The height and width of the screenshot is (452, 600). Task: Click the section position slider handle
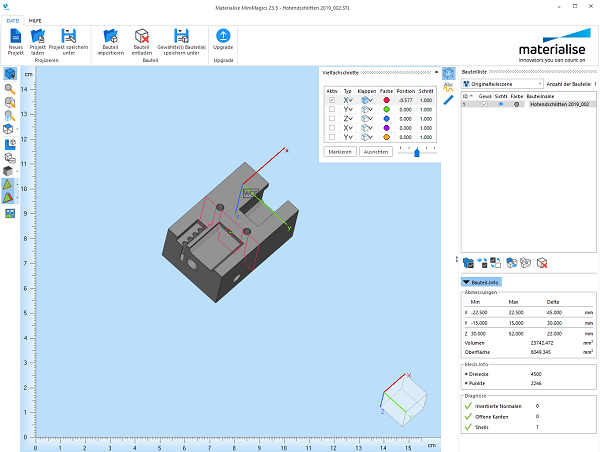click(x=417, y=151)
